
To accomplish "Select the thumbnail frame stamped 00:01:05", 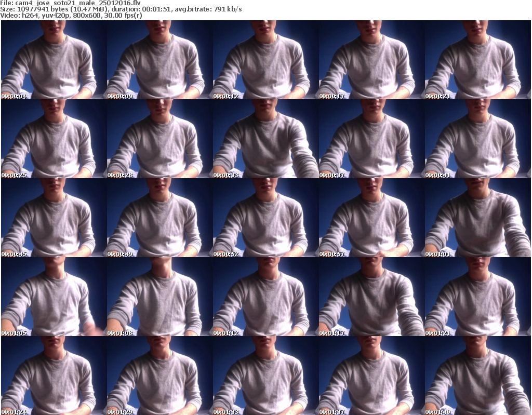I will [x=54, y=297].
